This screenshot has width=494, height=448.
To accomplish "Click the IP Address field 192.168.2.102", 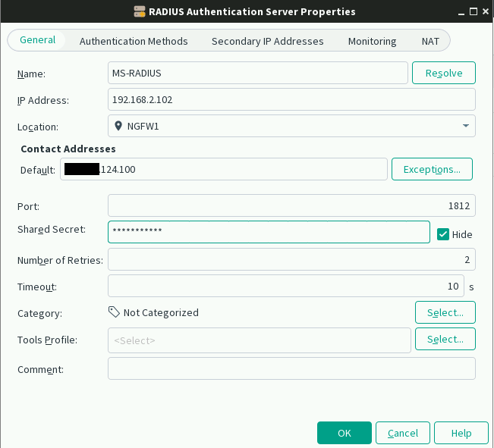I will [x=291, y=99].
